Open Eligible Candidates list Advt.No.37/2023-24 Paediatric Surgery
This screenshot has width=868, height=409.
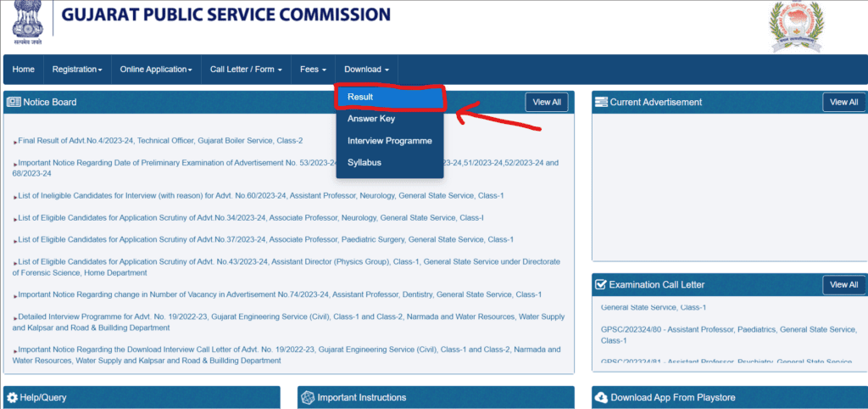tap(265, 239)
